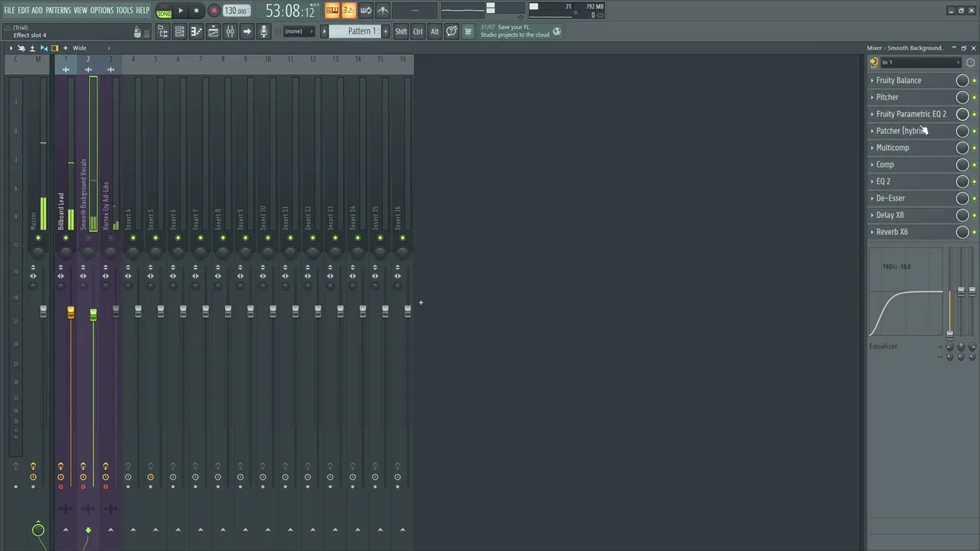Toggle the Reverb X6 effect enable LED
980x551 pixels.
coord(974,232)
